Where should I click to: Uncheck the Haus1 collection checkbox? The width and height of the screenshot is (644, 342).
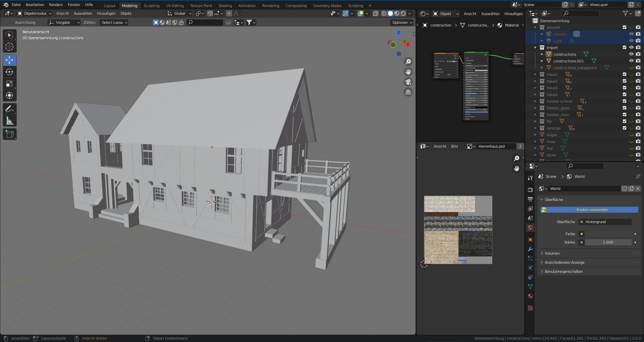click(x=624, y=74)
